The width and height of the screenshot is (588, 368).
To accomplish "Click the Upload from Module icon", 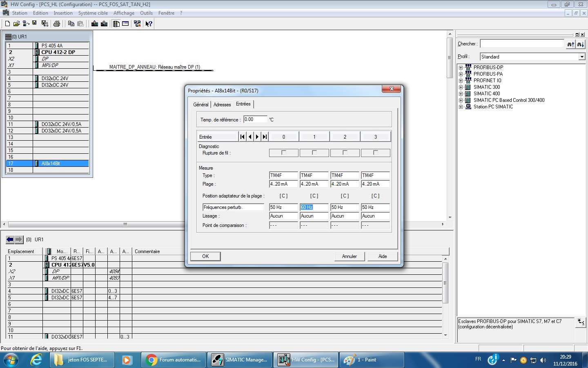I will point(104,24).
